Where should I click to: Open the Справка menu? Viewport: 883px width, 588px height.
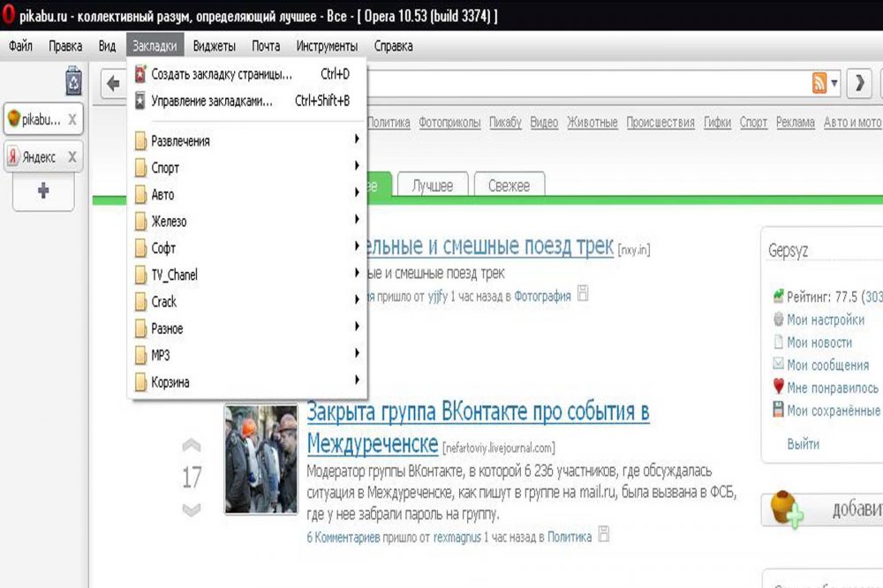click(394, 46)
